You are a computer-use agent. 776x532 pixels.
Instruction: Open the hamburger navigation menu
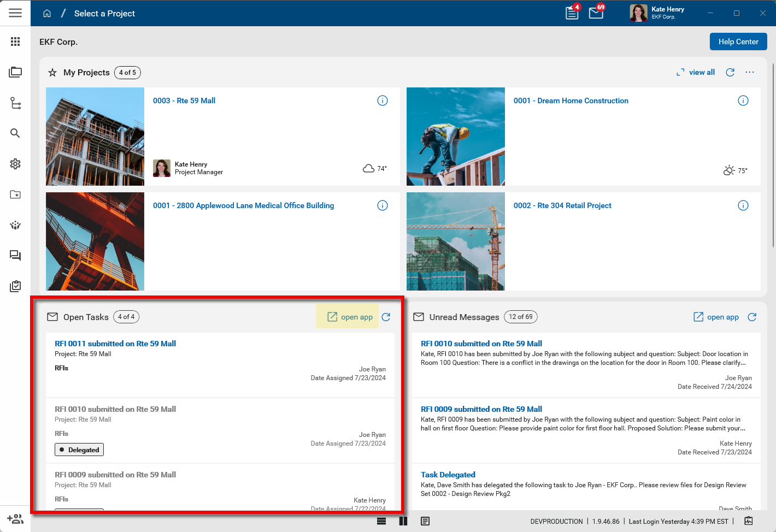(15, 13)
